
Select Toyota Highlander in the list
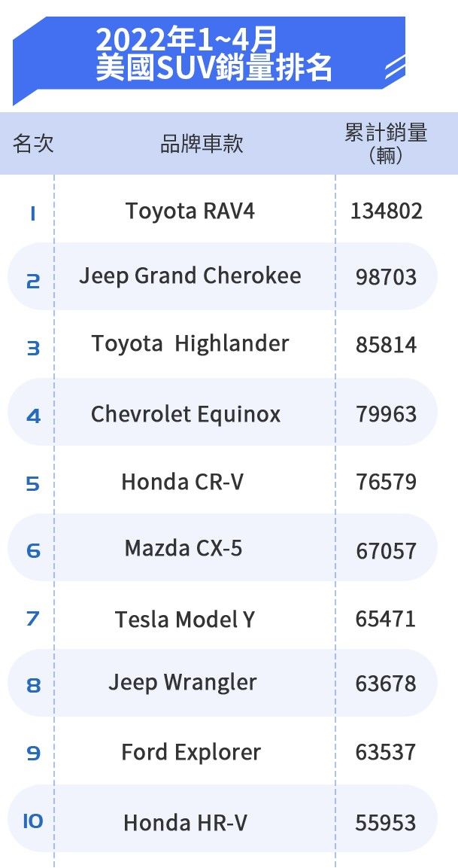pyautogui.click(x=190, y=344)
